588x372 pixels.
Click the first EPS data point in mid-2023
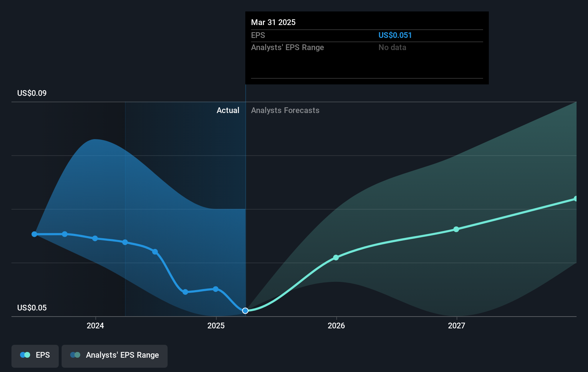(x=34, y=234)
